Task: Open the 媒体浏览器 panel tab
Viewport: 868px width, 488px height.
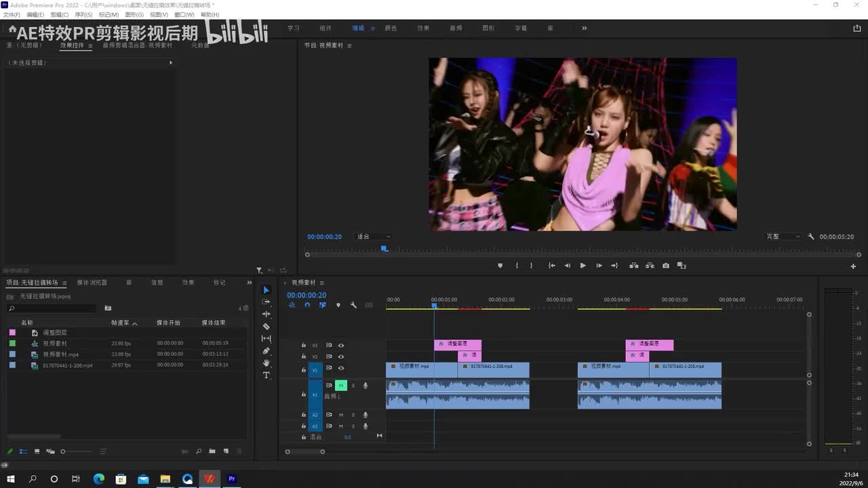Action: pos(92,283)
